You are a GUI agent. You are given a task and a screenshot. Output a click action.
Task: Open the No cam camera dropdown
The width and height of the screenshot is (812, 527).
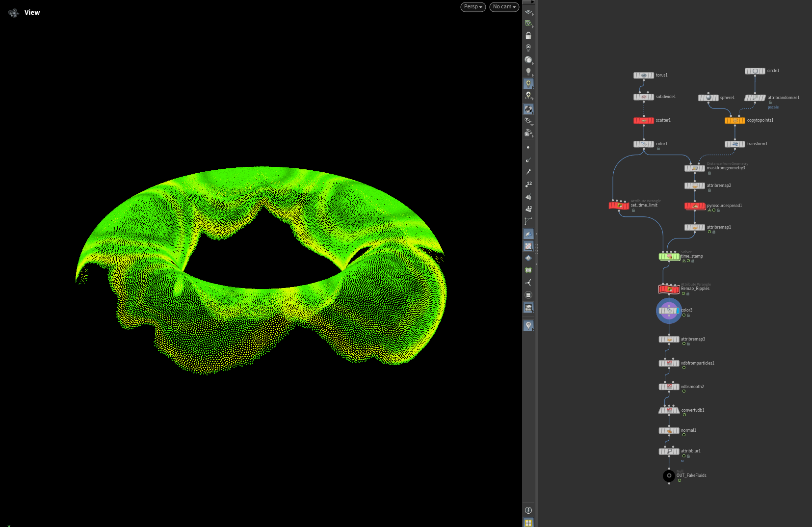(504, 7)
